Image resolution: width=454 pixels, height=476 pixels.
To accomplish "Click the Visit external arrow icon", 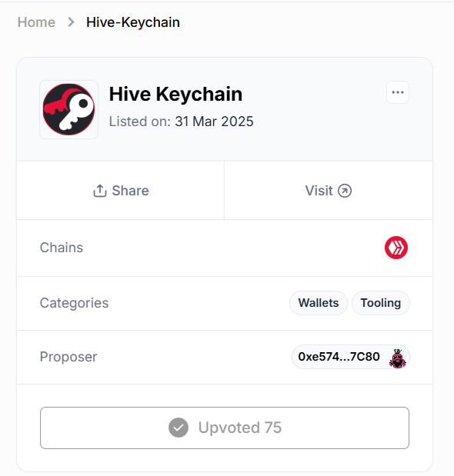I will [x=345, y=191].
